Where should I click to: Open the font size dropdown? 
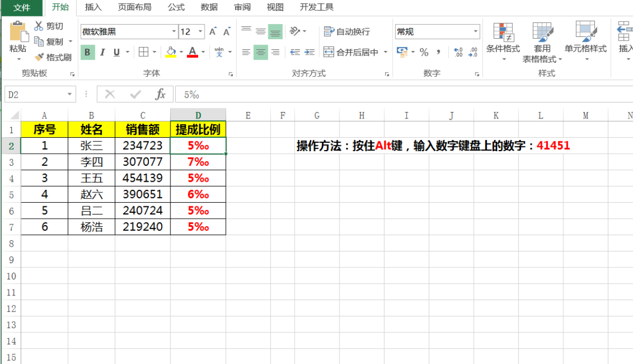pos(200,32)
